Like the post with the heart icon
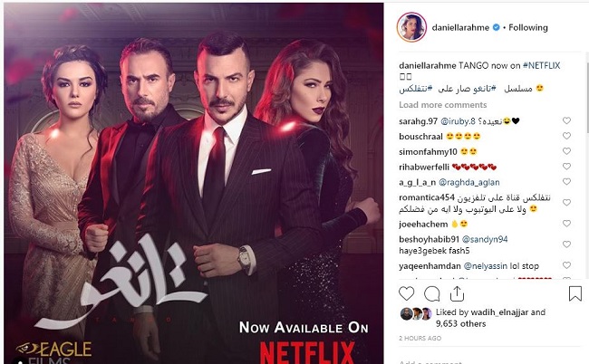Viewport: 589px width, 364px height. (x=406, y=293)
